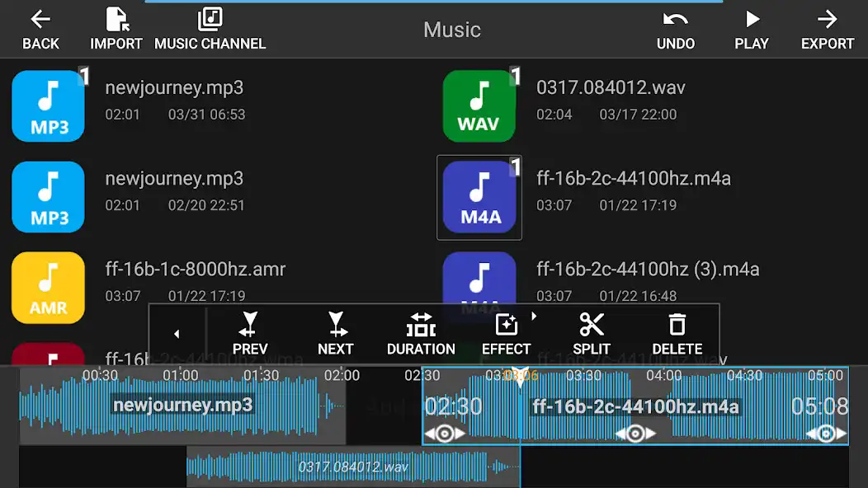Image resolution: width=868 pixels, height=488 pixels.
Task: Open the MUSIC CHANNEL panel
Action: 210,30
